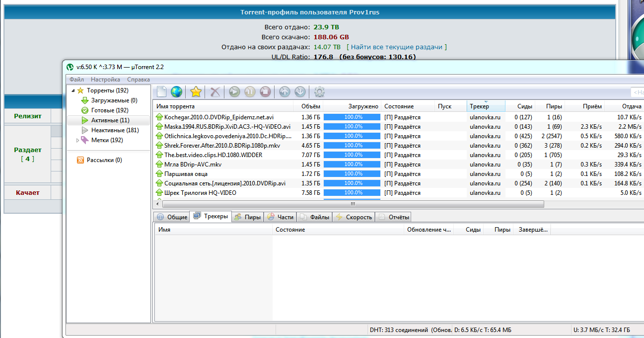The height and width of the screenshot is (338, 644).
Task: Open Preferences via the gear icon
Action: (320, 92)
